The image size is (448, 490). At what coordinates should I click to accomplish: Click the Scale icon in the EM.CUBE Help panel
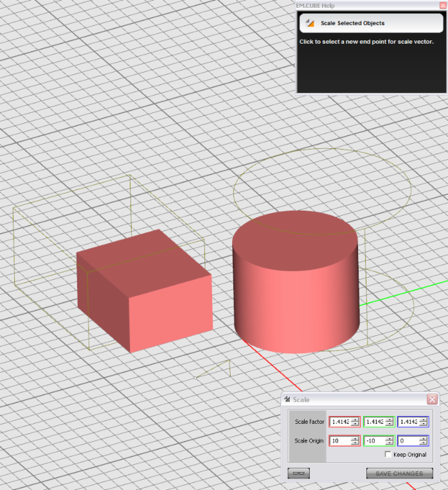pos(310,23)
